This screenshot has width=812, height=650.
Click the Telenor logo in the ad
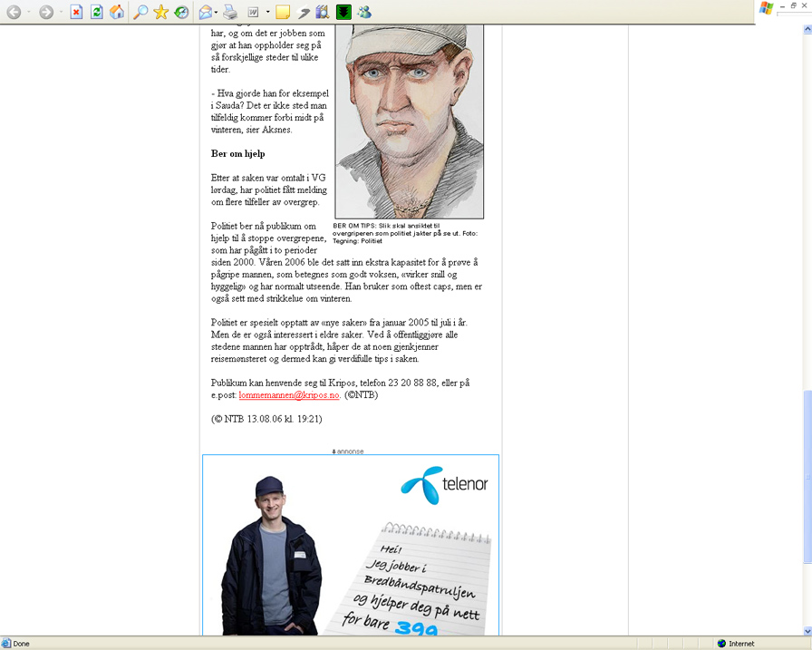(444, 485)
